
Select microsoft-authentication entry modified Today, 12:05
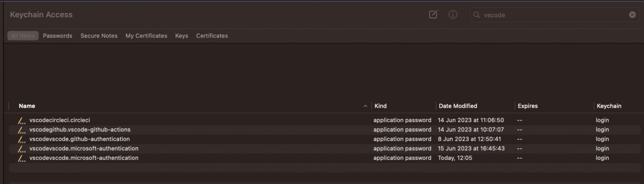84,158
